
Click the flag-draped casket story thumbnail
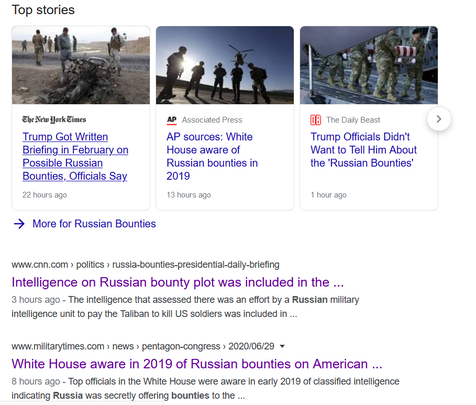click(x=369, y=65)
